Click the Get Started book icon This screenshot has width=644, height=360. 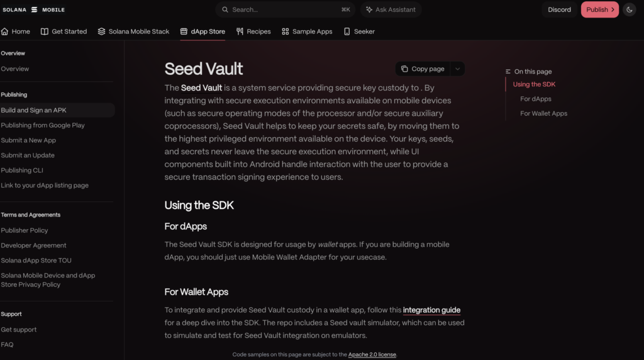(x=45, y=31)
